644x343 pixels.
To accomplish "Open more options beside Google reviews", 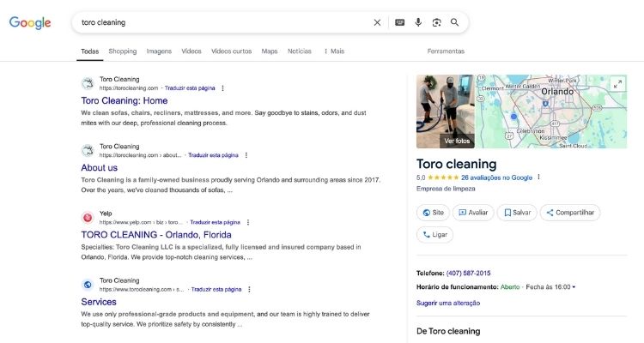I will pyautogui.click(x=538, y=178).
